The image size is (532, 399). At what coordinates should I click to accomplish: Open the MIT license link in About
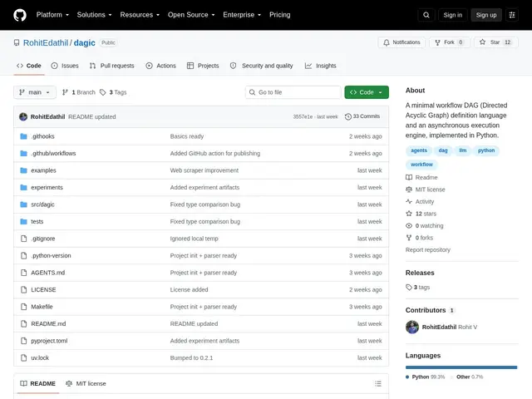(426, 190)
